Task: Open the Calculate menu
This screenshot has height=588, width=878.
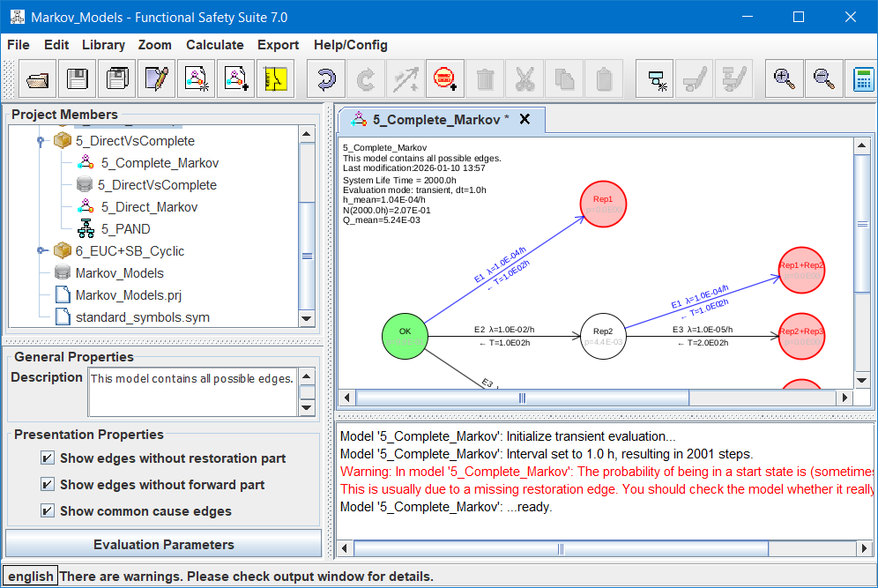Action: coord(214,45)
